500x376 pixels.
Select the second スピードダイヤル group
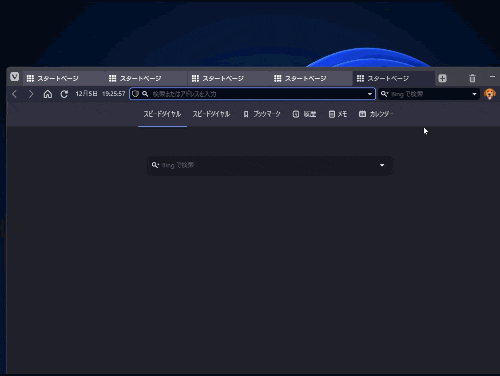coord(211,114)
